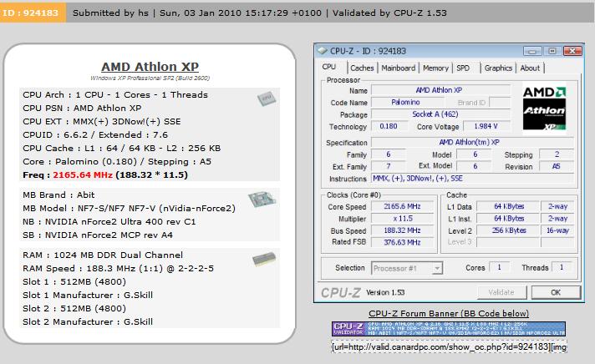Click the Rated FSB value '376.63 MHz'
This screenshot has width=595, height=364.
point(402,242)
